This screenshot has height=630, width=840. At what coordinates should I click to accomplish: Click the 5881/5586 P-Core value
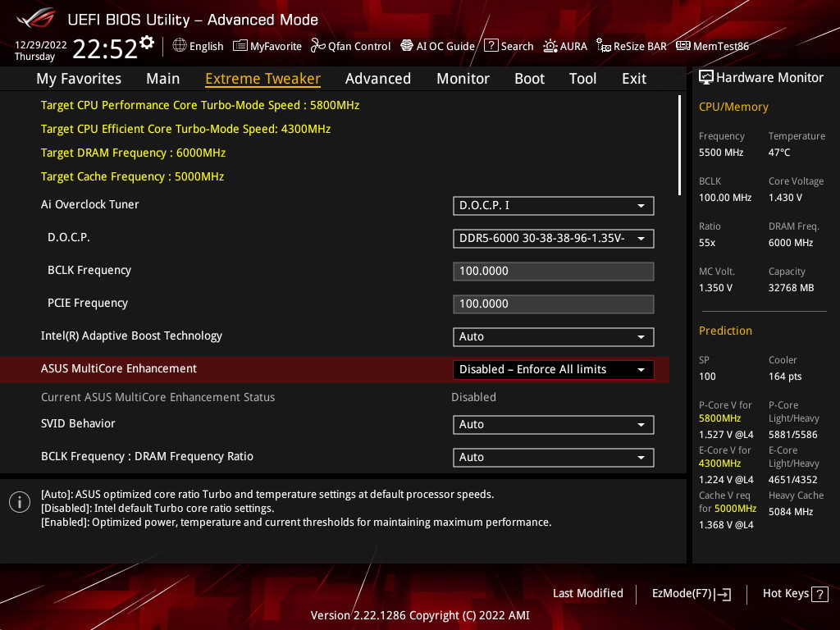click(793, 435)
